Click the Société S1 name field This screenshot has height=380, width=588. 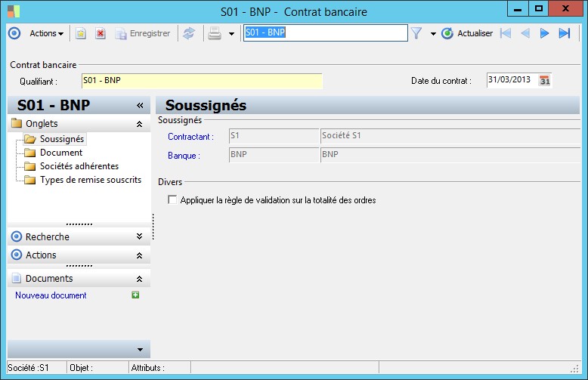(x=450, y=136)
